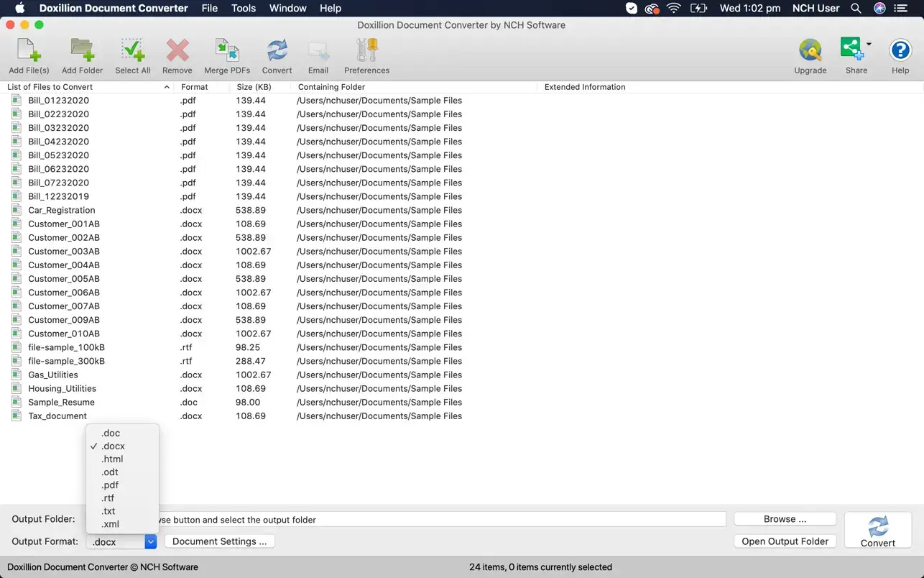Click the file icon beside Bill_01232020

coord(17,100)
